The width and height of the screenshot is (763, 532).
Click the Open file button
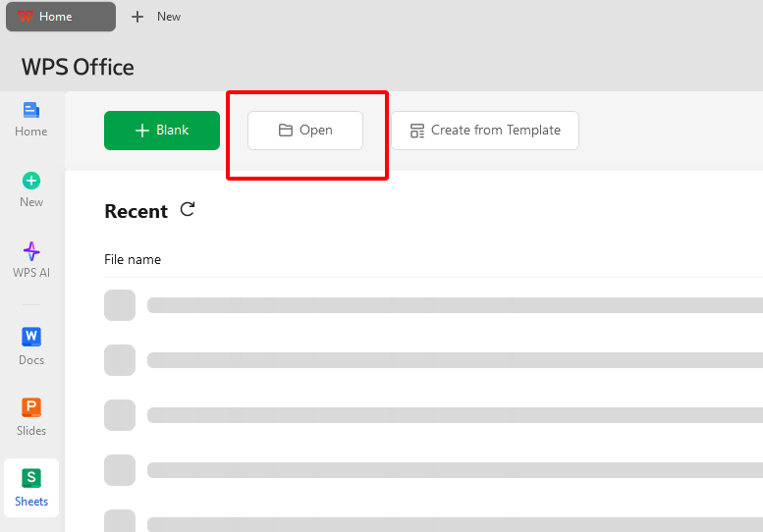click(305, 131)
